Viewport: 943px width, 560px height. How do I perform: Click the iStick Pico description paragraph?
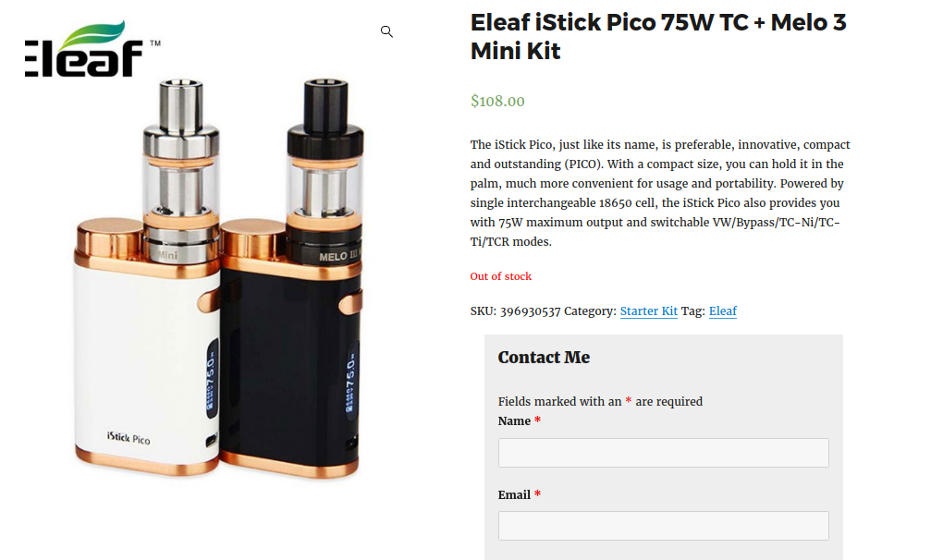coord(660,193)
